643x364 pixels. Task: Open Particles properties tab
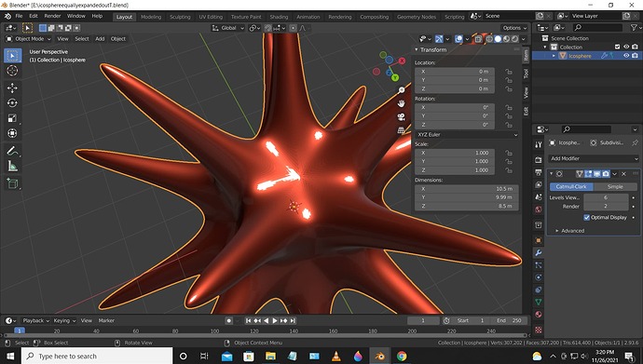[539, 265]
